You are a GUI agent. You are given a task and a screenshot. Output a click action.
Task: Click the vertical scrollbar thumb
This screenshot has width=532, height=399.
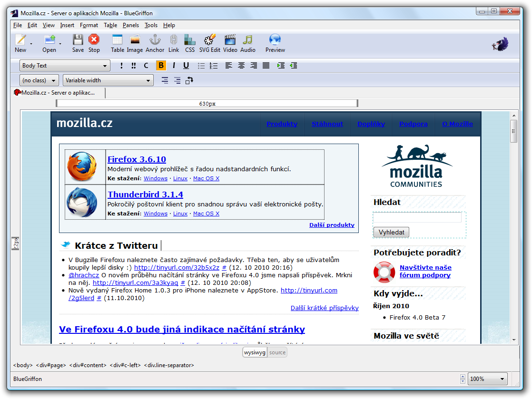513,131
